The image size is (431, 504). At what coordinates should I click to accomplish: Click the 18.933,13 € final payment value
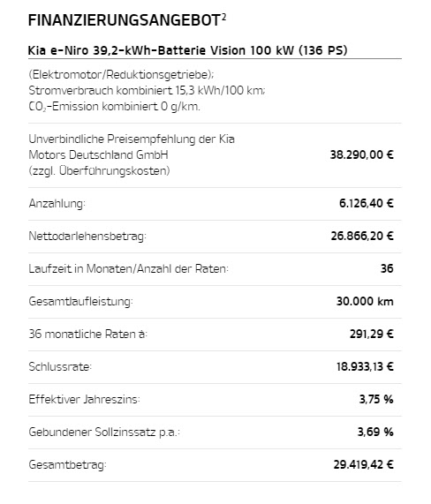click(365, 367)
